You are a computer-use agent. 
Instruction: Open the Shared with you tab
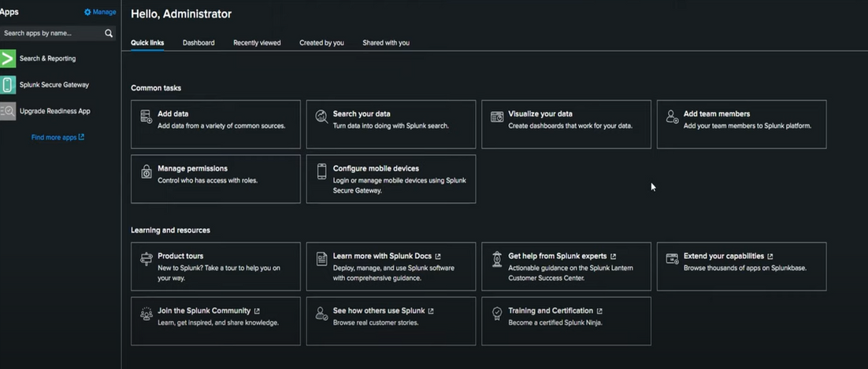[386, 42]
